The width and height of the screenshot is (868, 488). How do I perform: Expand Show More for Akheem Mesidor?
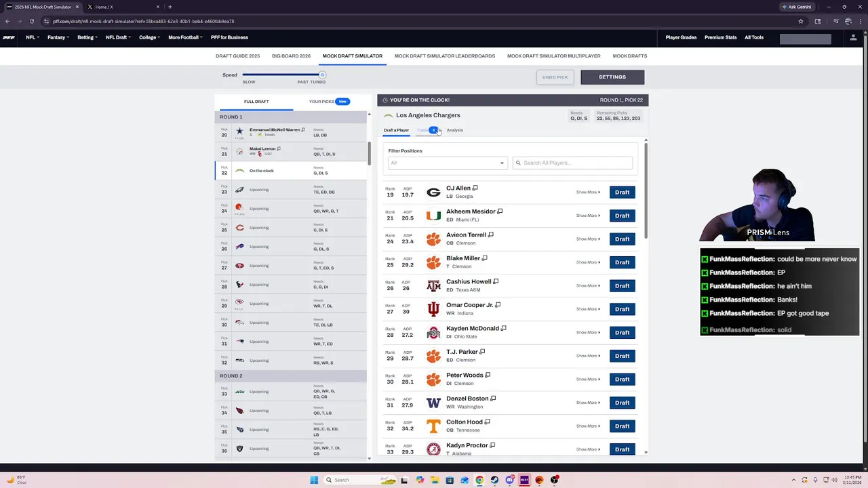tap(588, 216)
